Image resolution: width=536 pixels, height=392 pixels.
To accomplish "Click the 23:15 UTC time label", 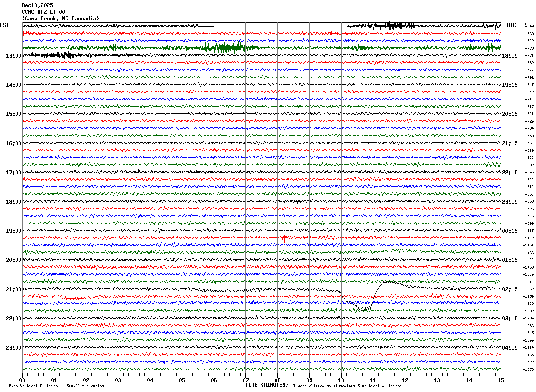I will pyautogui.click(x=510, y=202).
